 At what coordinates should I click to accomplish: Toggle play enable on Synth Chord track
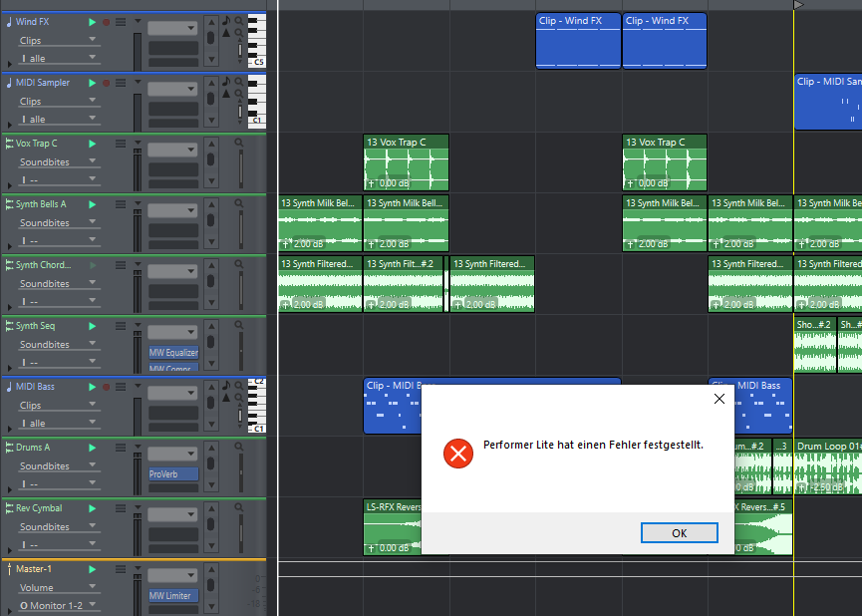[x=93, y=265]
